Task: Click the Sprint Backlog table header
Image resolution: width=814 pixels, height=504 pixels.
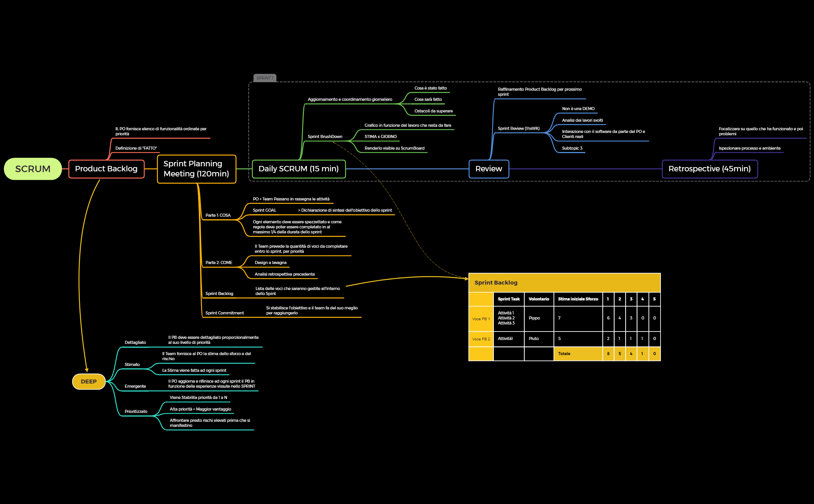Action: click(x=496, y=282)
